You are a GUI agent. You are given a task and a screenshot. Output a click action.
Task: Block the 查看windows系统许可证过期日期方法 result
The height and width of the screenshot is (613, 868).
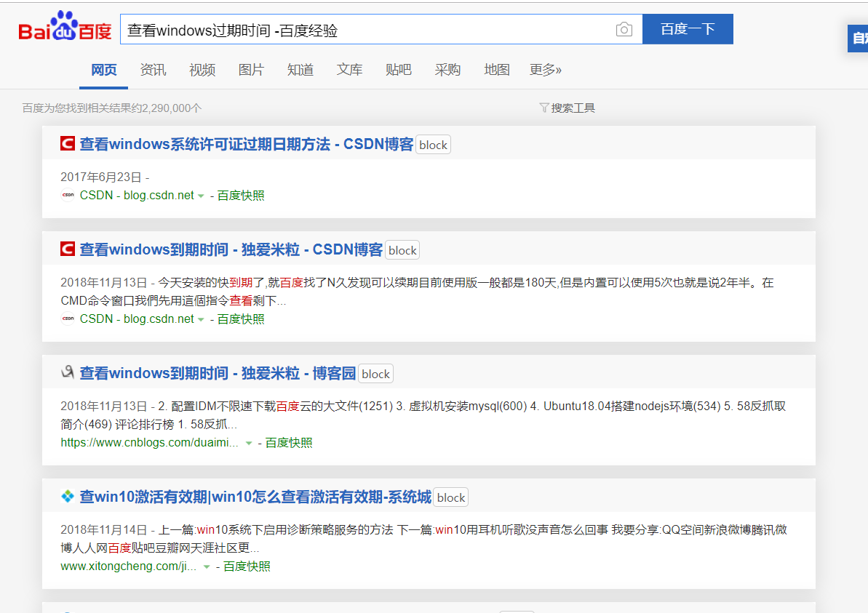433,145
